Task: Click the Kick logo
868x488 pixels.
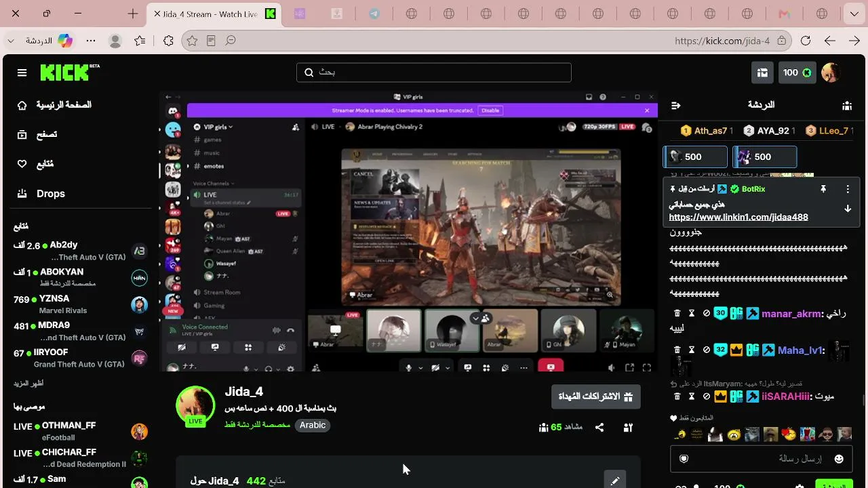Action: coord(70,73)
